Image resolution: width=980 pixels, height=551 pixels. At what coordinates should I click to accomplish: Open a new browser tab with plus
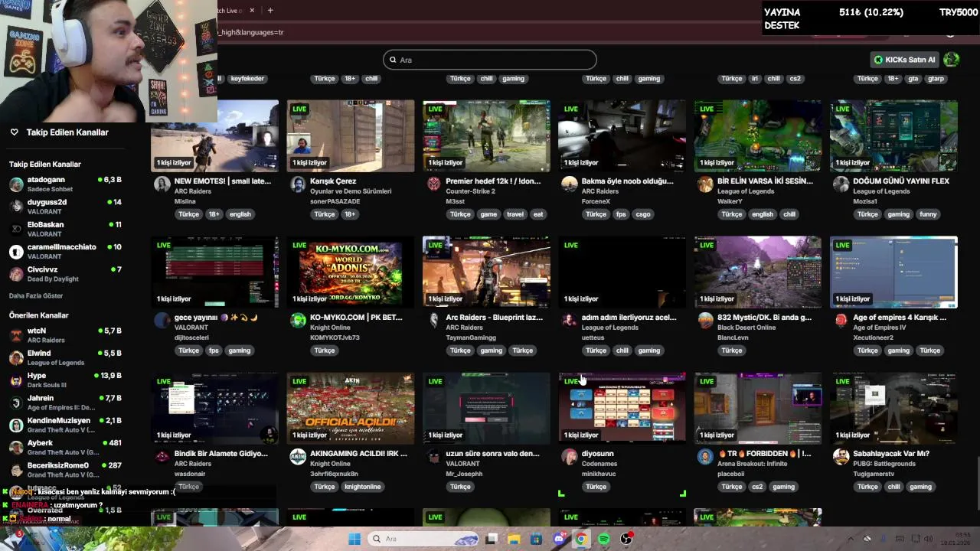tap(270, 10)
